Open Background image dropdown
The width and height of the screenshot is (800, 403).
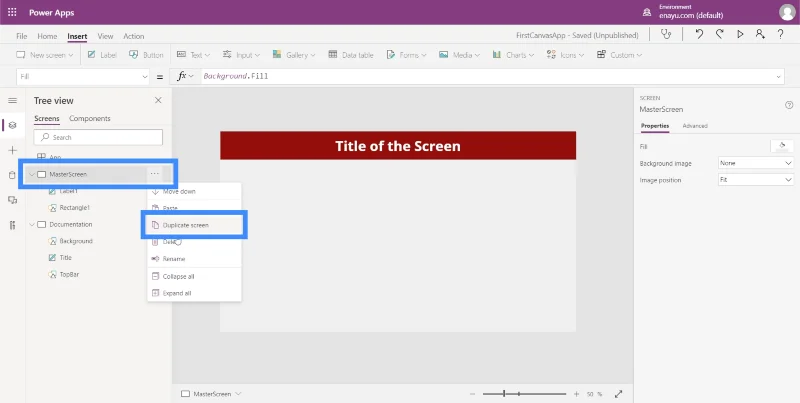(756, 163)
